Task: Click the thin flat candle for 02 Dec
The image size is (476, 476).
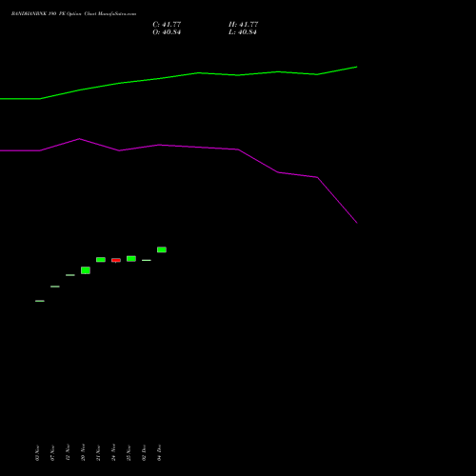Action: (147, 260)
